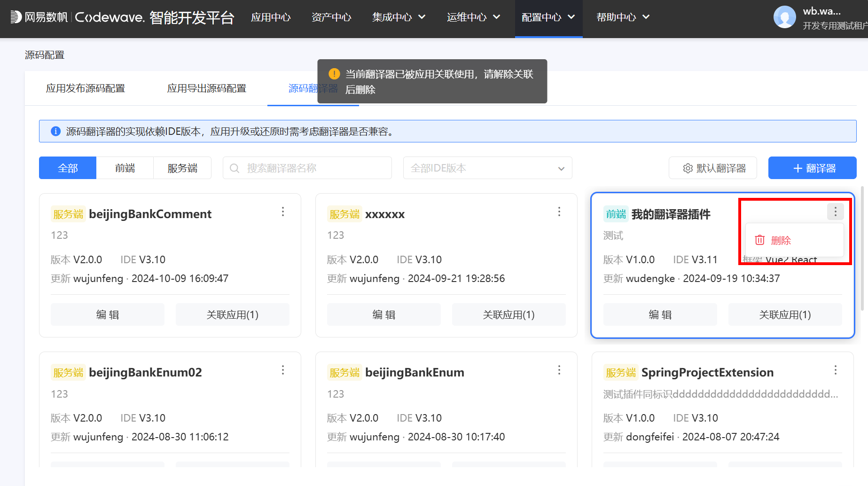Click the page vertical scrollbar
Screen dimensions: 868x486
coord(862,248)
